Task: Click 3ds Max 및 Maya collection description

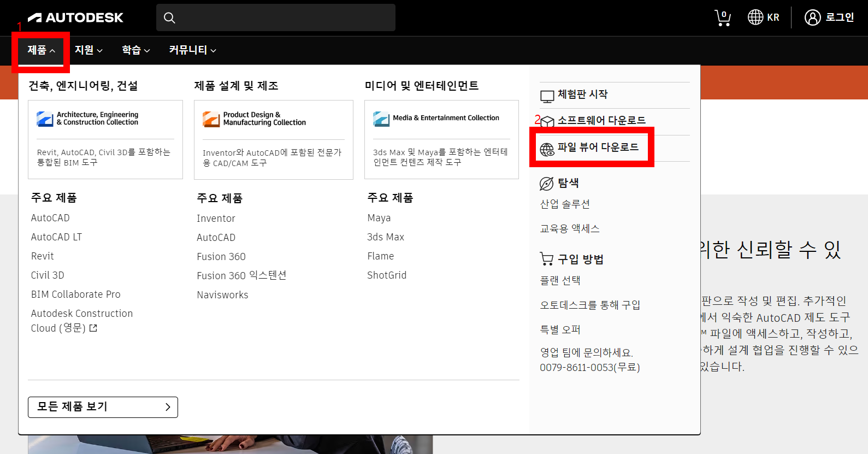Action: [440, 157]
